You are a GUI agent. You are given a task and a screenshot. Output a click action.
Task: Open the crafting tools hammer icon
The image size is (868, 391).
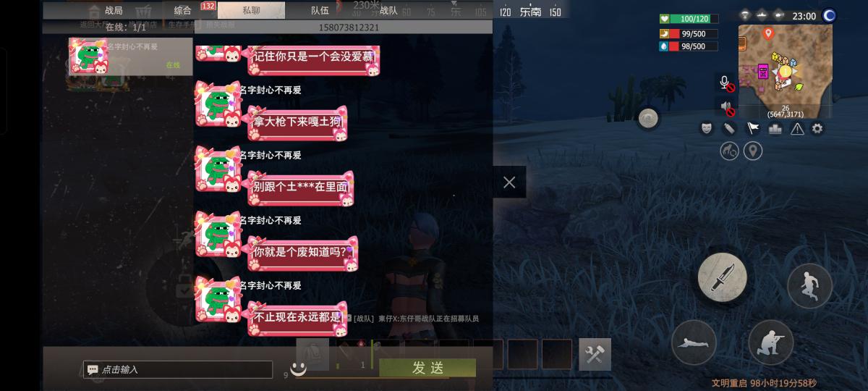tap(595, 354)
